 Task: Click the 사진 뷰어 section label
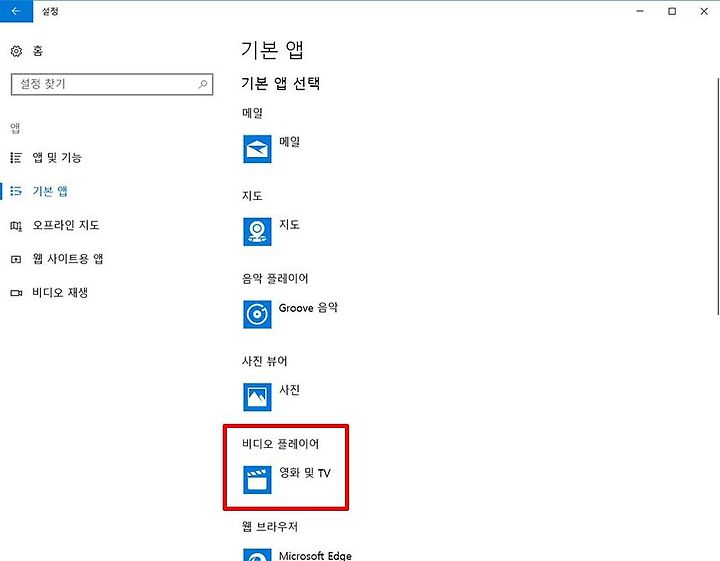coord(264,361)
